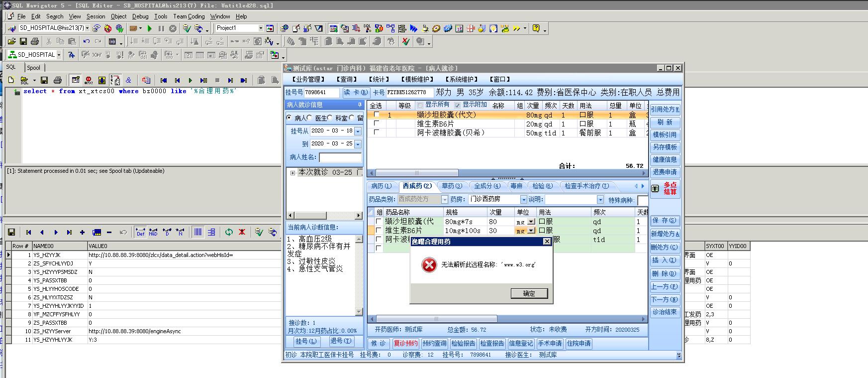The width and height of the screenshot is (868, 378).
Task: Toggle the 显示附加 checkbox
Action: [457, 105]
